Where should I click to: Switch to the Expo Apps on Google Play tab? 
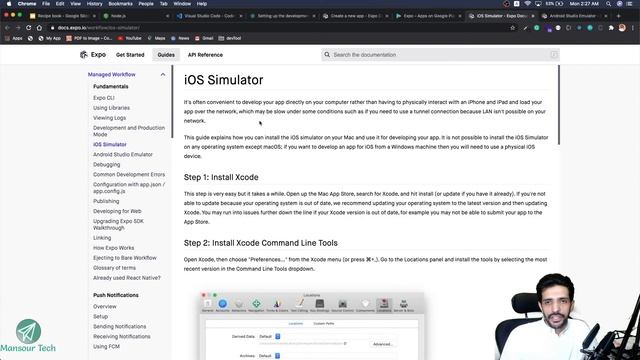pyautogui.click(x=428, y=16)
